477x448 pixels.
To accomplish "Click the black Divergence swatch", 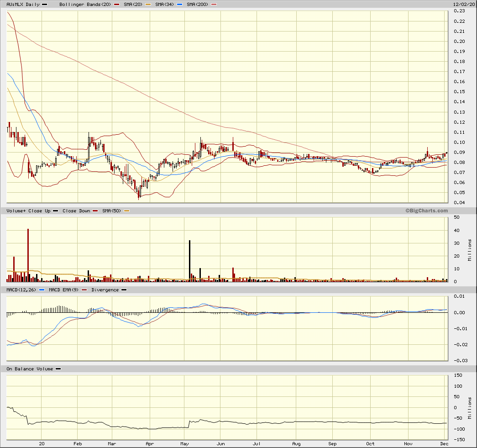I will [124, 290].
